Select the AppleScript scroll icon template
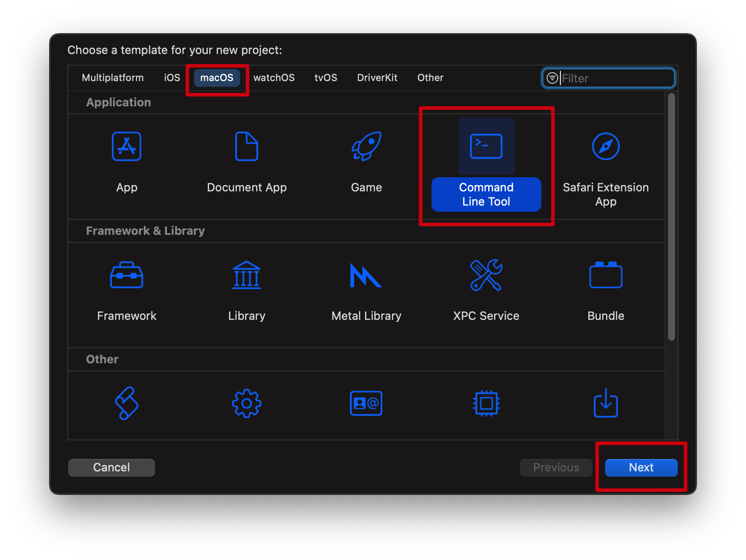Screen dimensions: 746x560 click(x=127, y=403)
